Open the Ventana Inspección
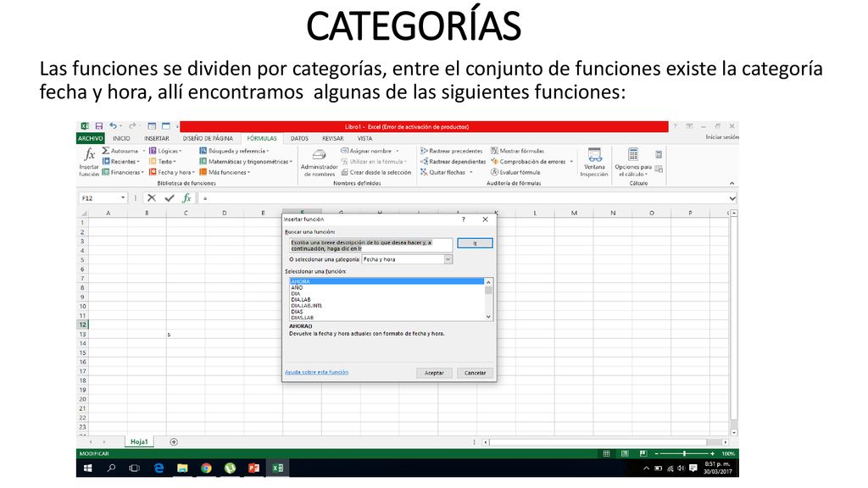Viewport: 868px width, 488px height. click(594, 162)
